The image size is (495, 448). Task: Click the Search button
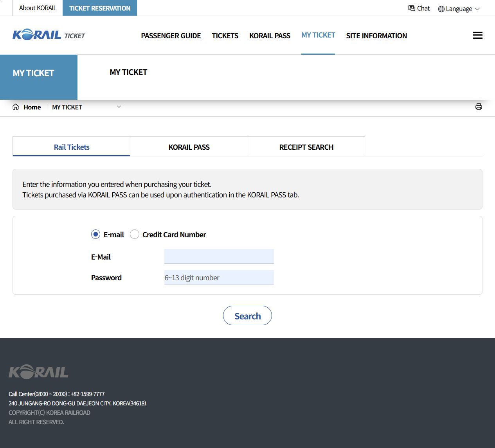(x=247, y=315)
